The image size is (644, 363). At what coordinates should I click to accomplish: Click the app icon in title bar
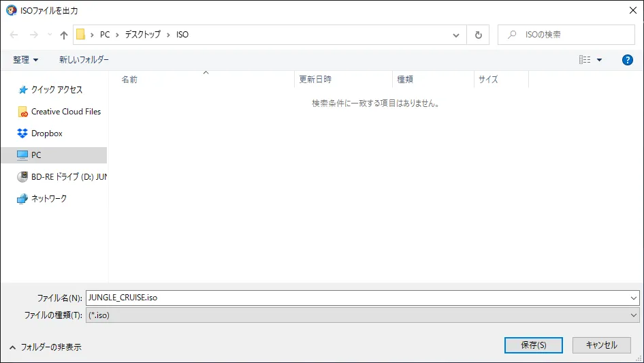click(11, 11)
